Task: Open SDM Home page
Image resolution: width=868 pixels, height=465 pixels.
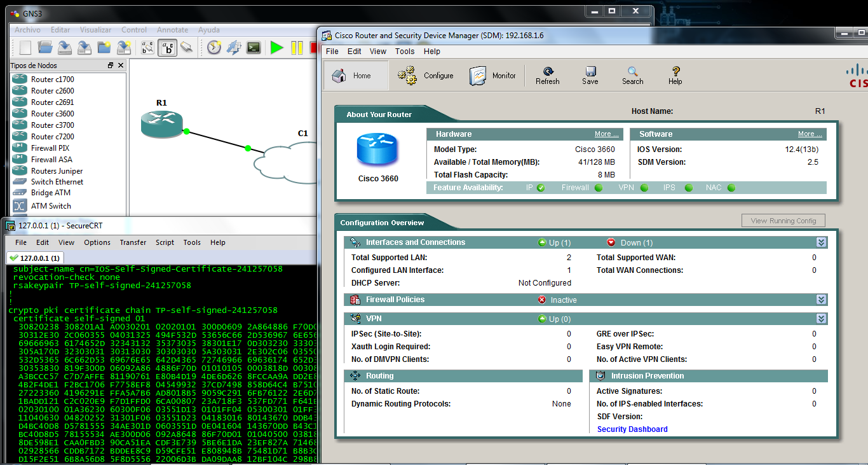Action: pyautogui.click(x=356, y=76)
